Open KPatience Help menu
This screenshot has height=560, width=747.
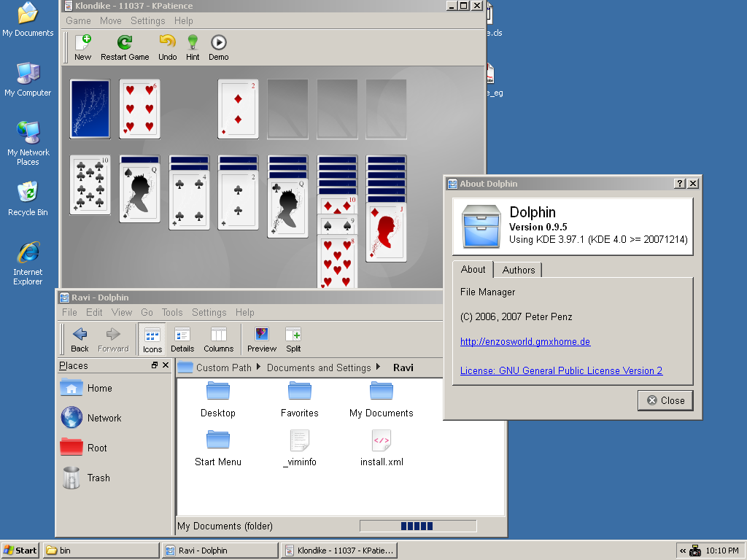pos(183,20)
